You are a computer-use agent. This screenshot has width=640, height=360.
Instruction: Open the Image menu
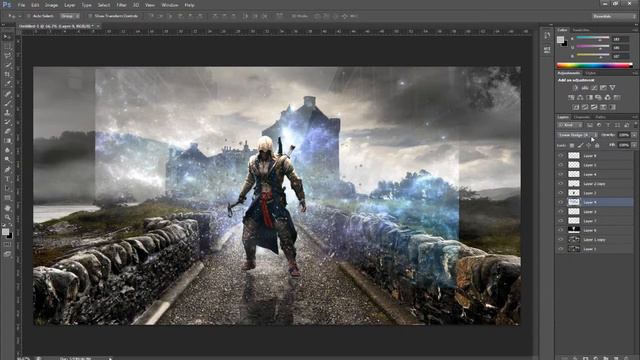(51, 5)
